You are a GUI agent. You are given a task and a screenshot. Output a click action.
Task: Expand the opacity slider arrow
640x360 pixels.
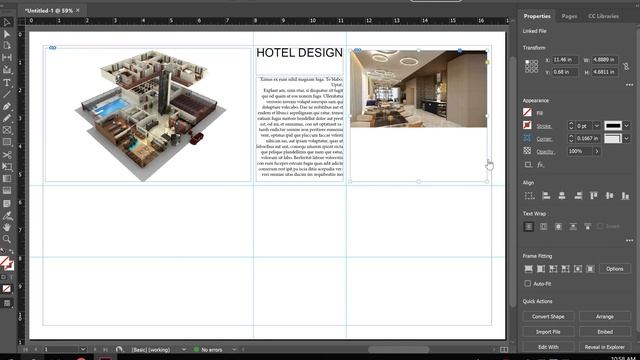coord(596,151)
